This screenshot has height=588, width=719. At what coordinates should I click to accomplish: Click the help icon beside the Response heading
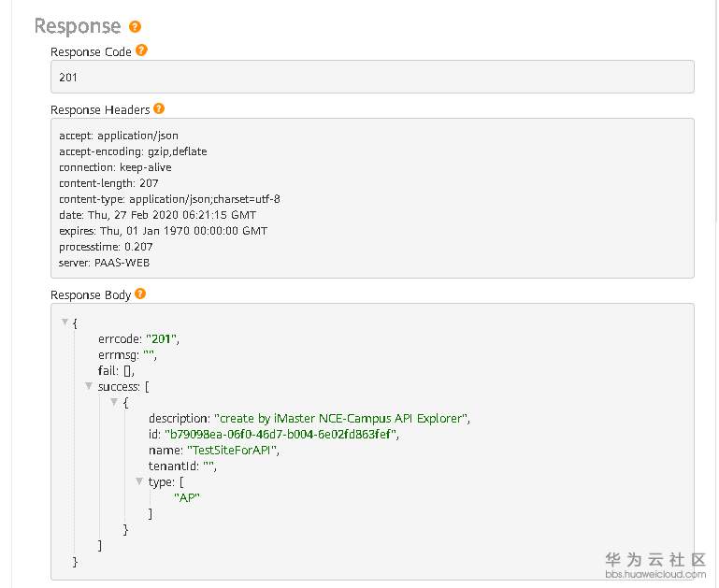point(136,27)
